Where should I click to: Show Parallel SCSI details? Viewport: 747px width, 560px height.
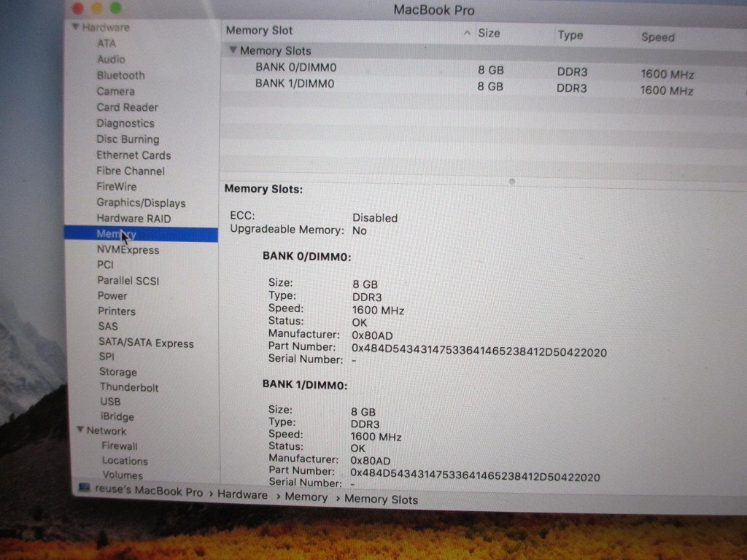tap(128, 281)
